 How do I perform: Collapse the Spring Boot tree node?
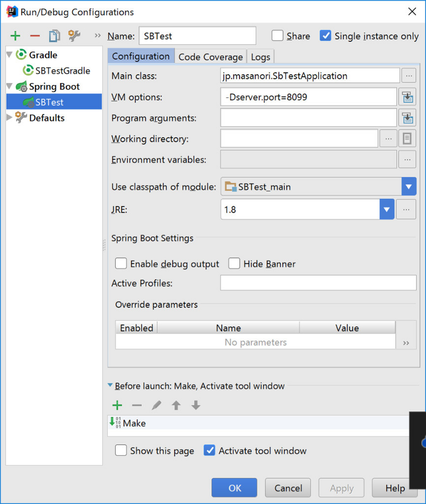pos(10,86)
